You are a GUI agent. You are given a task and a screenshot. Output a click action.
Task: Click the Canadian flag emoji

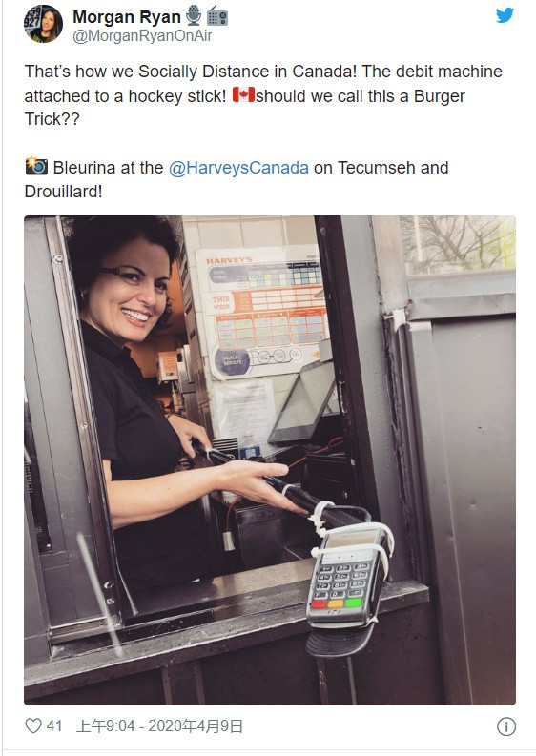pos(243,95)
